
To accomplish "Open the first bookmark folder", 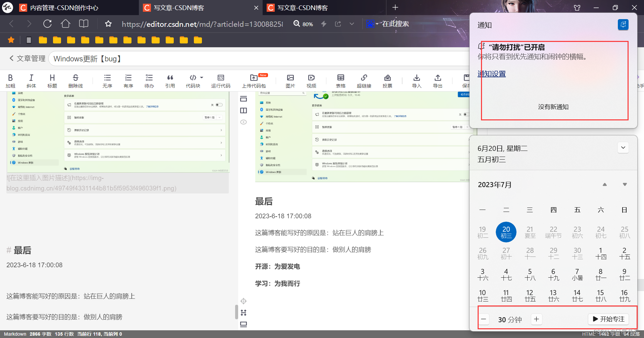I will [x=43, y=40].
